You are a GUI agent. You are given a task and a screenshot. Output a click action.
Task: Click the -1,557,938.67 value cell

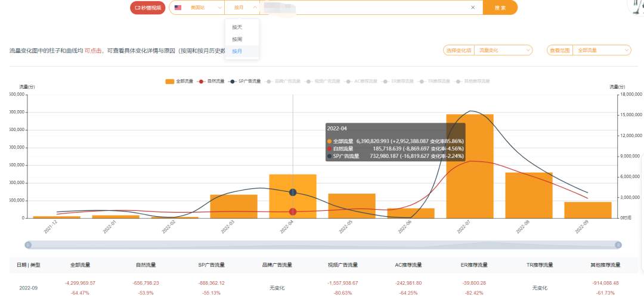click(343, 283)
